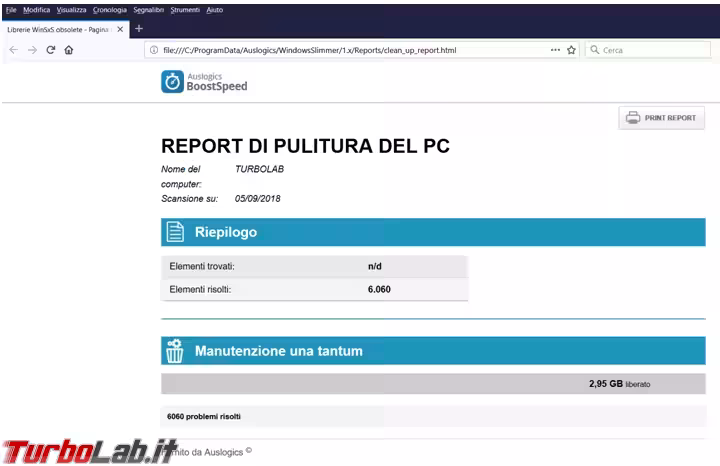
Task: Open the Strumenti menu
Action: click(x=185, y=9)
